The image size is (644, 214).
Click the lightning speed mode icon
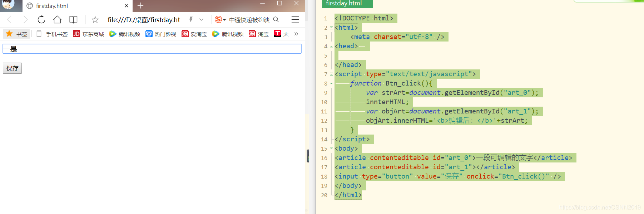(191, 19)
